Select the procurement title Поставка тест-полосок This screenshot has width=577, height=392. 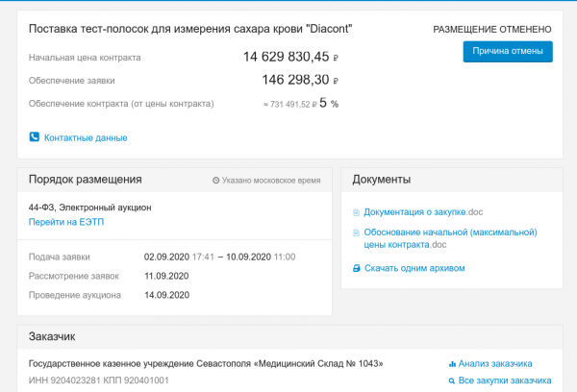[190, 29]
